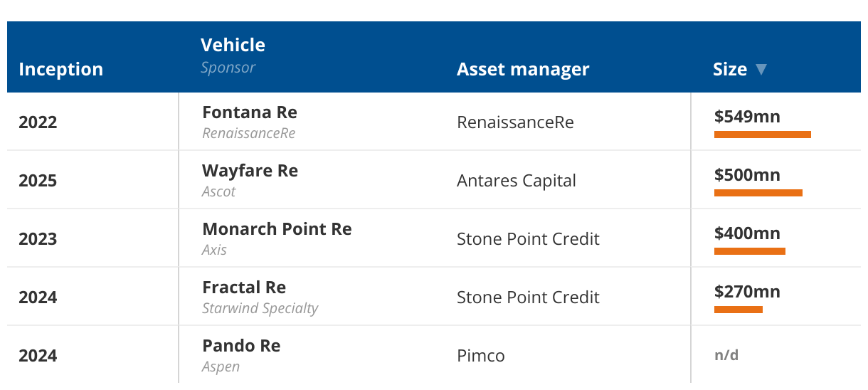Click the orange bar under $270mn

[x=739, y=310]
